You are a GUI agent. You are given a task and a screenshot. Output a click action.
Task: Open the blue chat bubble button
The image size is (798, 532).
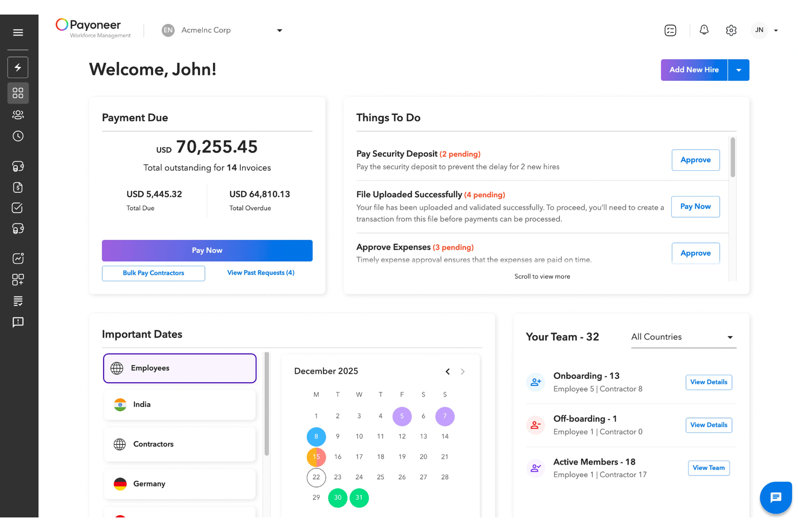point(776,498)
